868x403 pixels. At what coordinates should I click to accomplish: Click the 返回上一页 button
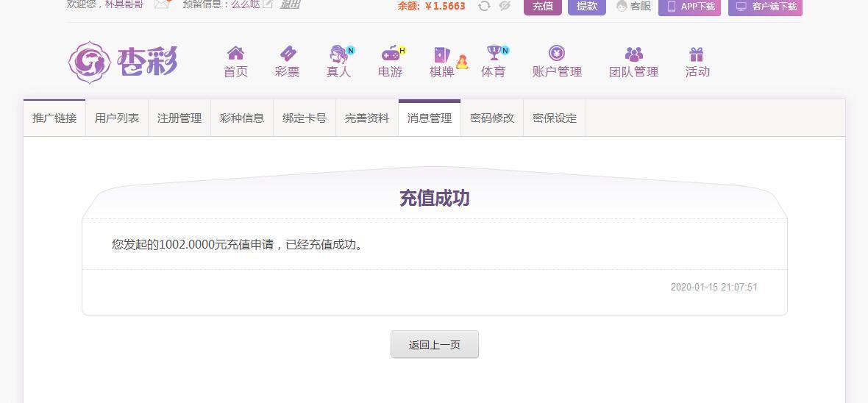(x=435, y=344)
